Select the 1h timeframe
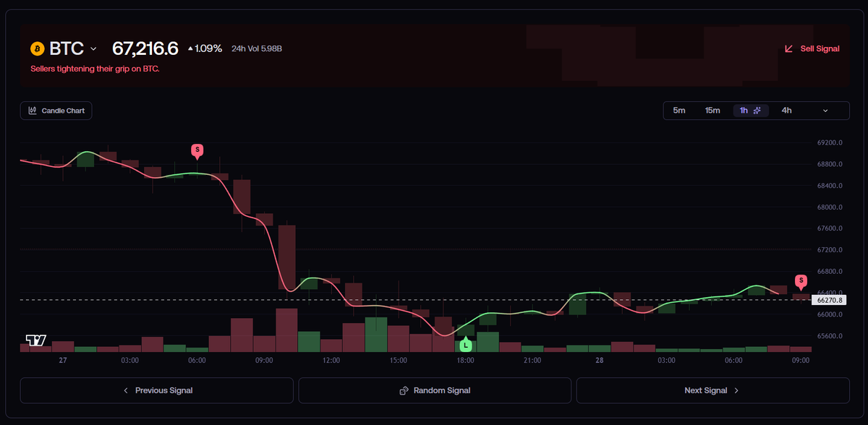This screenshot has height=425, width=868. pos(751,111)
